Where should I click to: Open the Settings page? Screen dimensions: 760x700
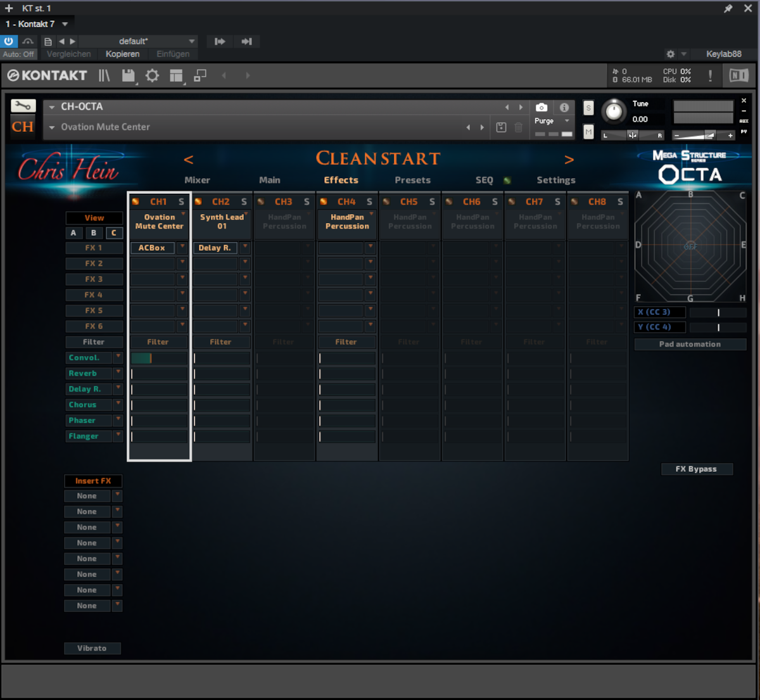click(x=556, y=180)
